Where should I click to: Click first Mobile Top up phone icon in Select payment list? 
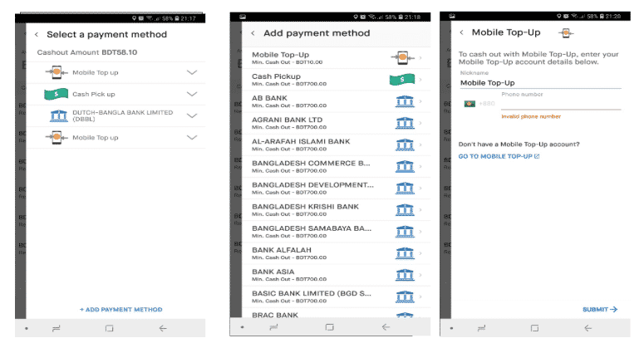coord(57,72)
